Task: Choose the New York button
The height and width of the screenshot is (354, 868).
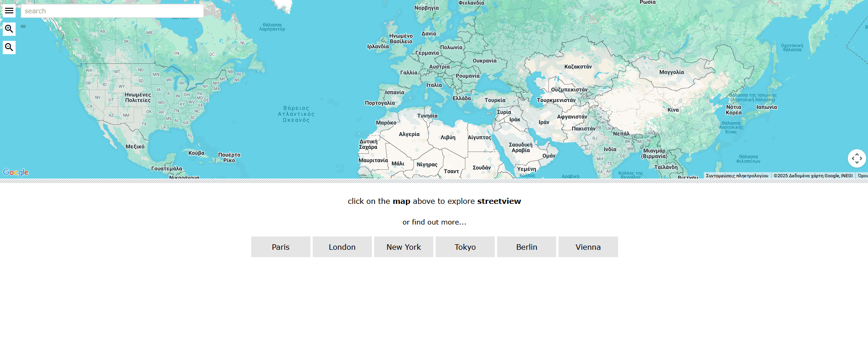Action: click(404, 247)
